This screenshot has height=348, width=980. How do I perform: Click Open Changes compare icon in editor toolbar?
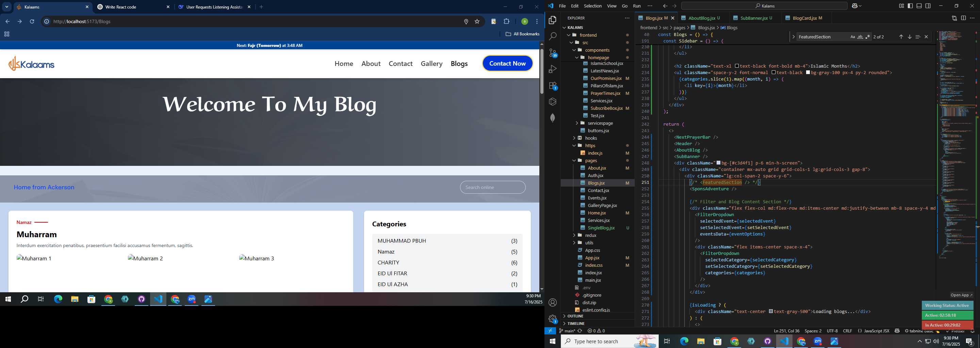954,18
